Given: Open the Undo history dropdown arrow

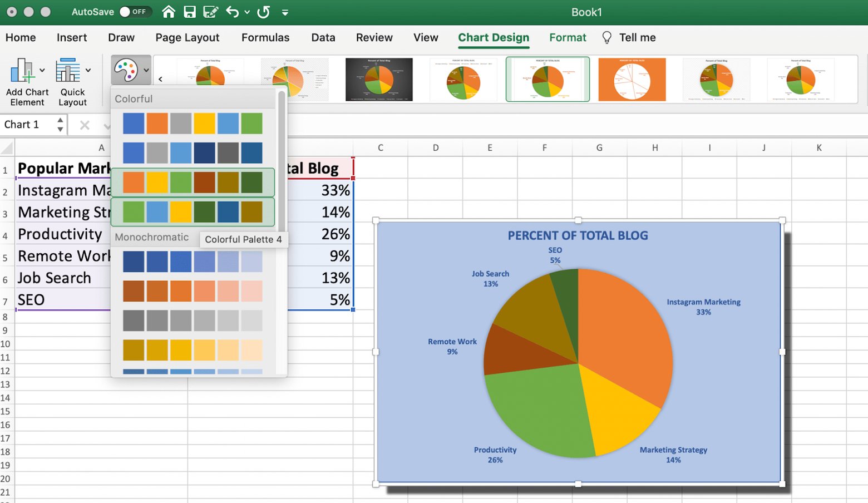Looking at the screenshot, I should click(x=247, y=12).
